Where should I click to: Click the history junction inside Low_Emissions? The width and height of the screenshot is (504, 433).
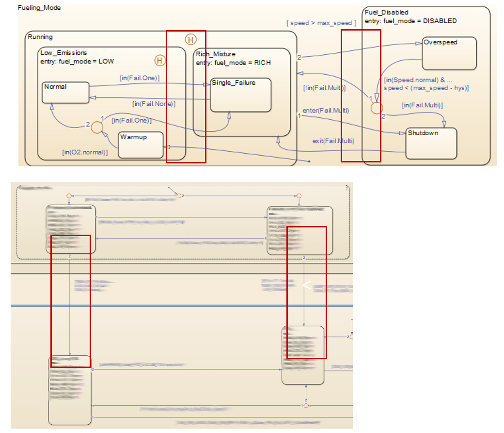pyautogui.click(x=160, y=60)
